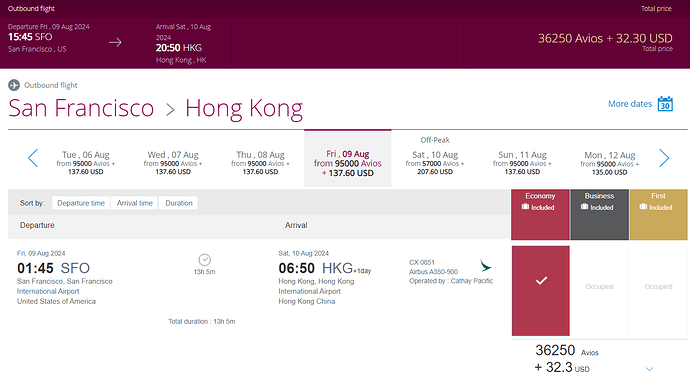
Task: Sort flights by Arrival time
Action: pos(135,203)
